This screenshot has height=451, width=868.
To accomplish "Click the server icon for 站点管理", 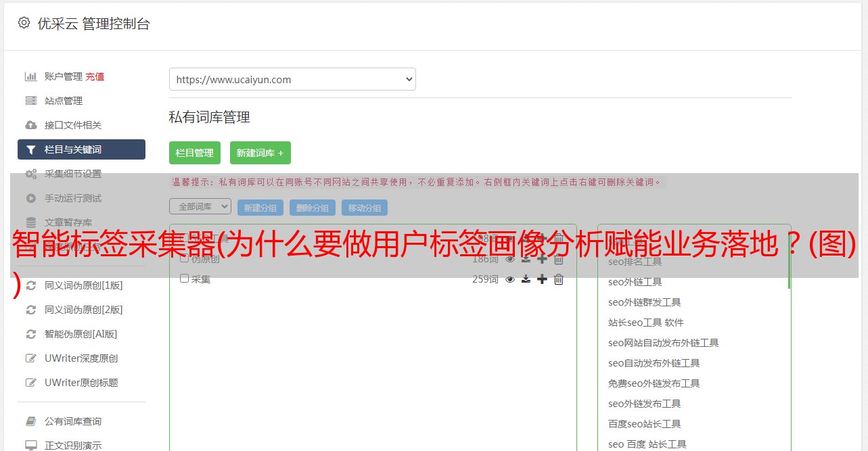I will coord(31,101).
